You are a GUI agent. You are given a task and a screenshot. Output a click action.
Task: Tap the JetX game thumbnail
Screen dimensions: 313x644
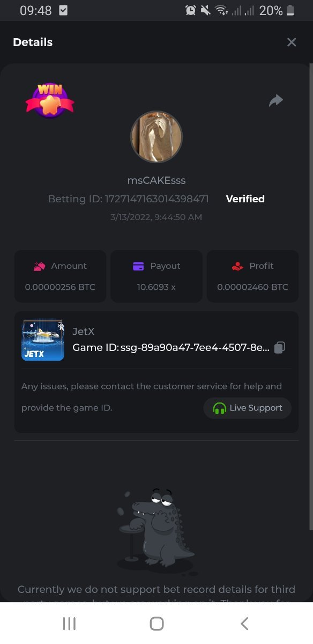point(43,340)
